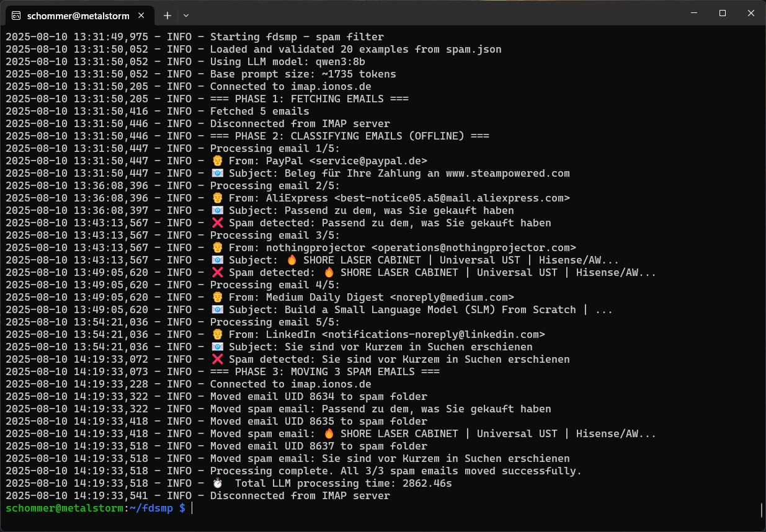Screen dimensions: 766x532
Task: Click 'Processing complete. All 3/3 spam emails moved successfully.'
Action: [396, 471]
